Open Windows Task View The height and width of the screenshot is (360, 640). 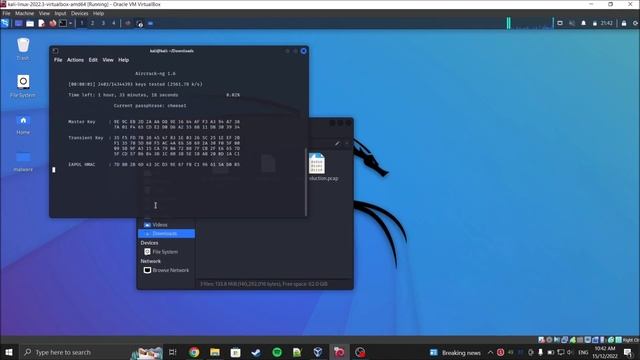click(x=173, y=352)
